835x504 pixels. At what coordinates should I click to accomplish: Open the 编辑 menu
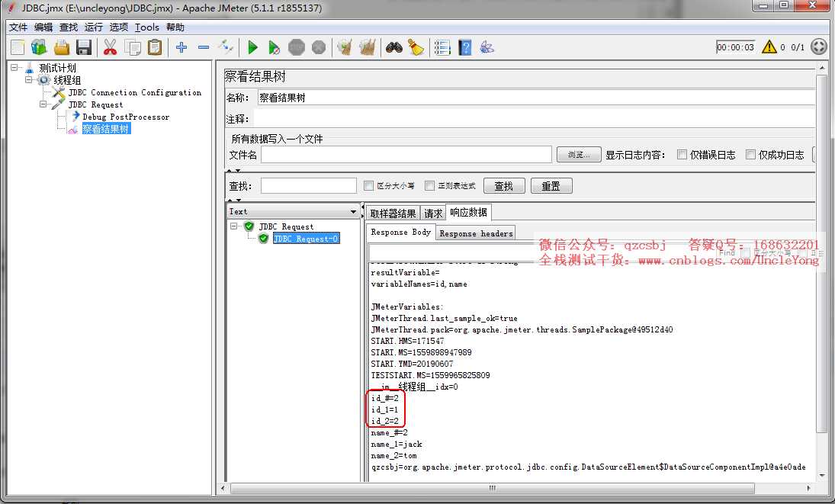tap(43, 27)
